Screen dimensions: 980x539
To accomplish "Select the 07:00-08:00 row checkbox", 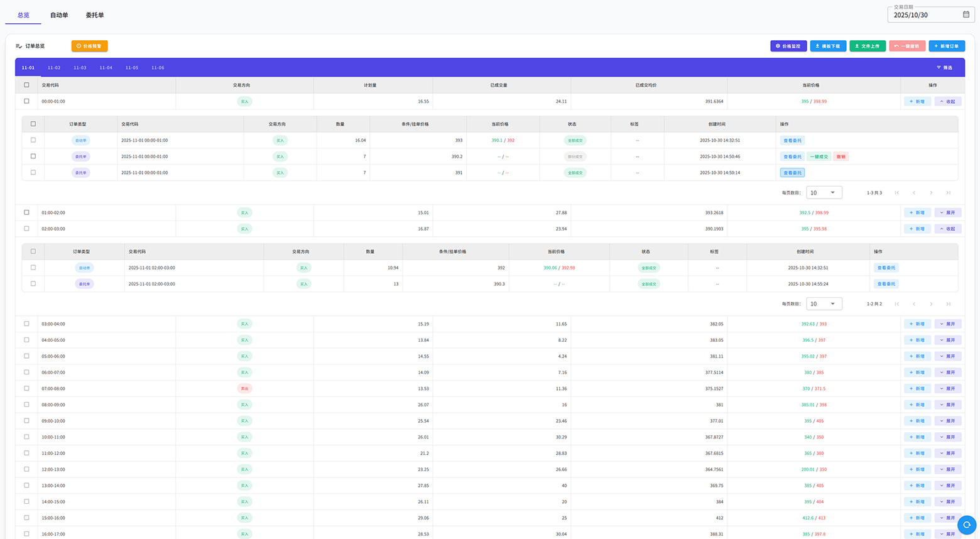I will tap(26, 388).
